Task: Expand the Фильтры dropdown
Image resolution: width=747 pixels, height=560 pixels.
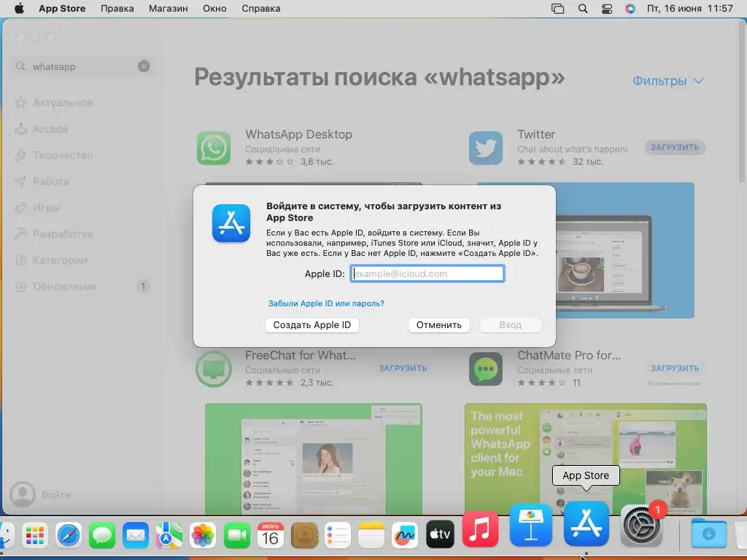Action: [x=668, y=81]
